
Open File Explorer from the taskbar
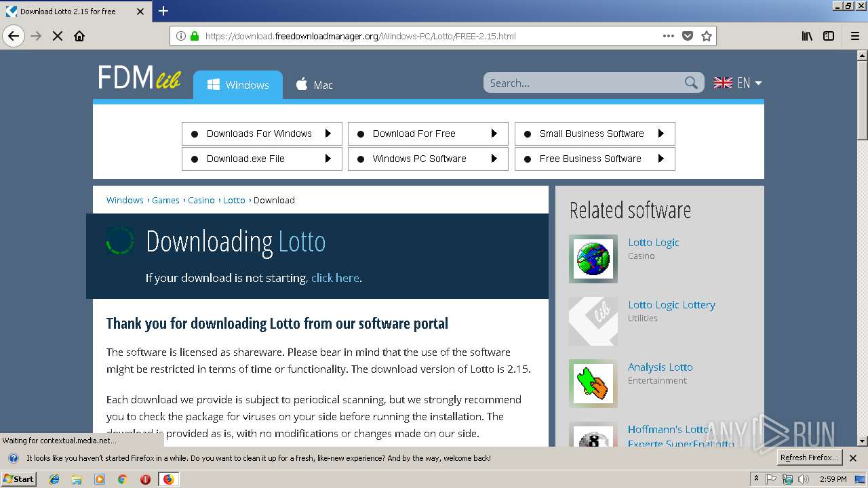click(77, 479)
